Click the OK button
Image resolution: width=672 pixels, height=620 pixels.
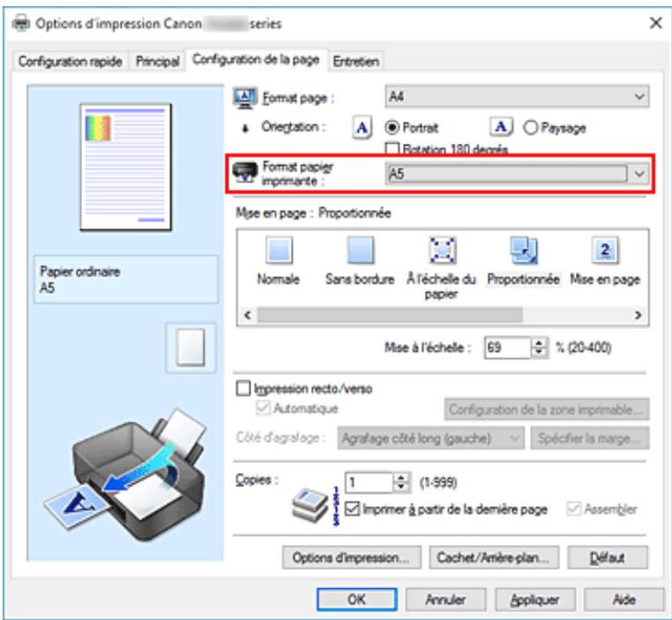(x=356, y=599)
